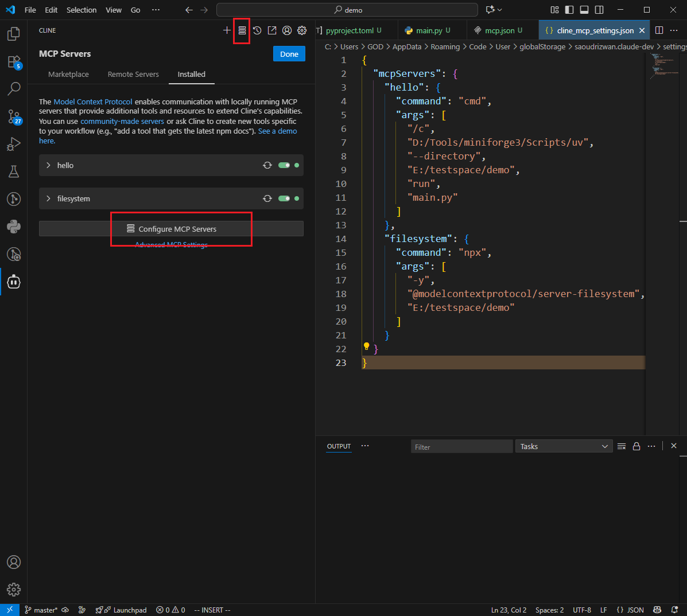Open Copilot status icon in status bar
This screenshot has width=687, height=616.
[x=657, y=610]
